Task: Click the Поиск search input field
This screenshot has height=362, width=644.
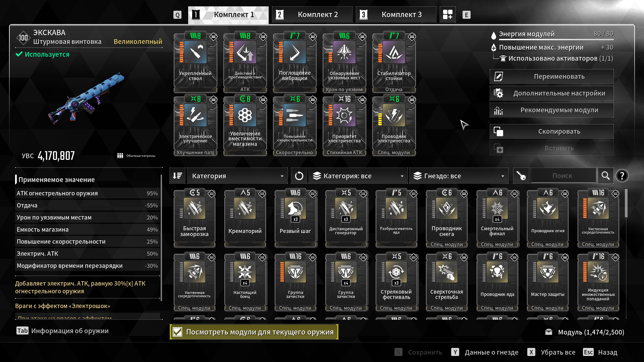Action: pos(563,176)
